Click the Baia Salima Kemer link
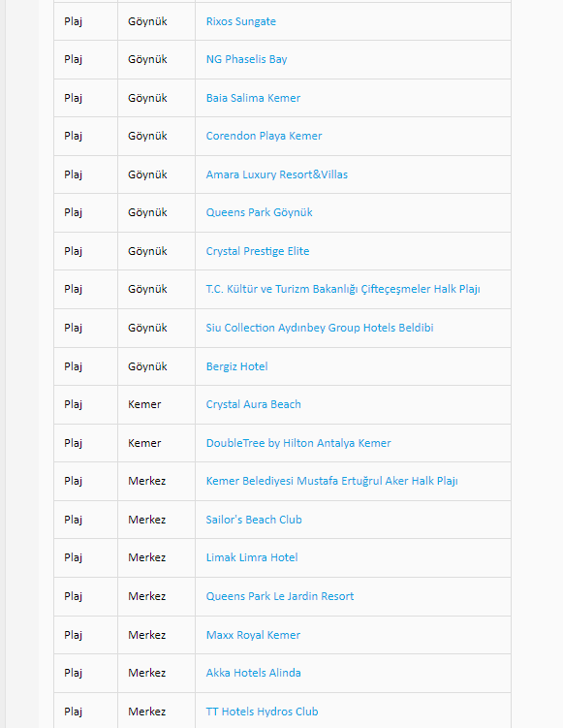This screenshot has width=563, height=728. 253,98
